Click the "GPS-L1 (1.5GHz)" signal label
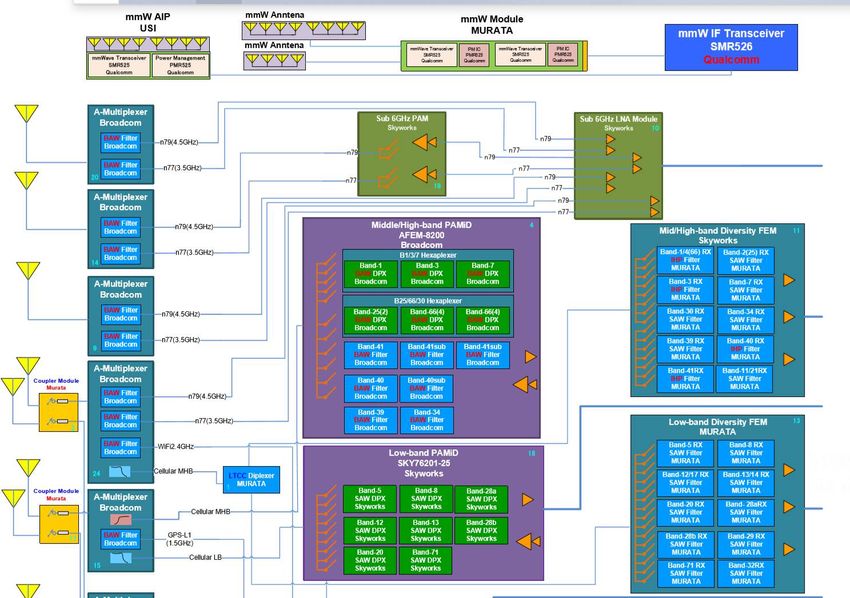This screenshot has width=850, height=598. tap(179, 539)
